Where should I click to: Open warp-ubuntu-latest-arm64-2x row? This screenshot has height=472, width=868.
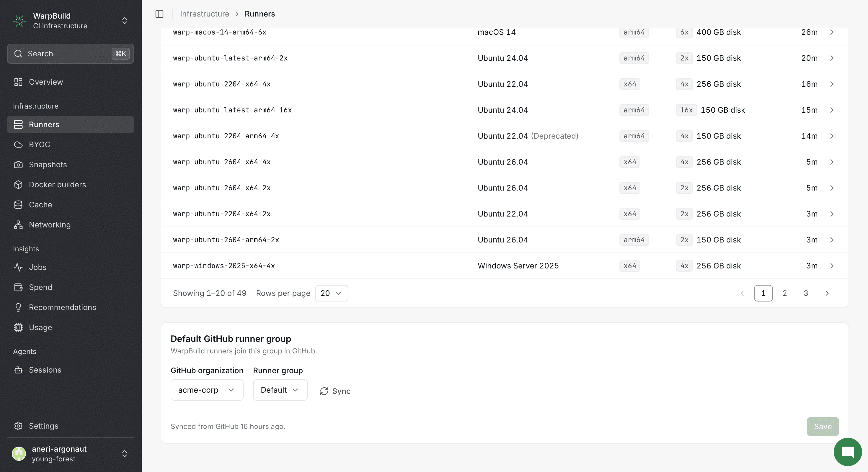[x=505, y=58]
